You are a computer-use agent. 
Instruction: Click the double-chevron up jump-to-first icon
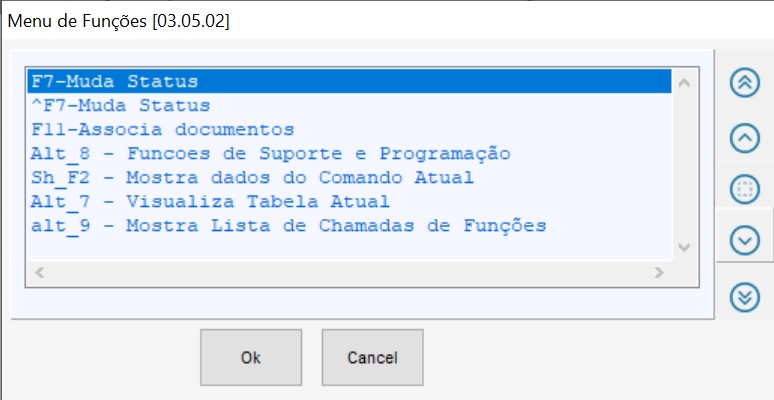pos(745,83)
